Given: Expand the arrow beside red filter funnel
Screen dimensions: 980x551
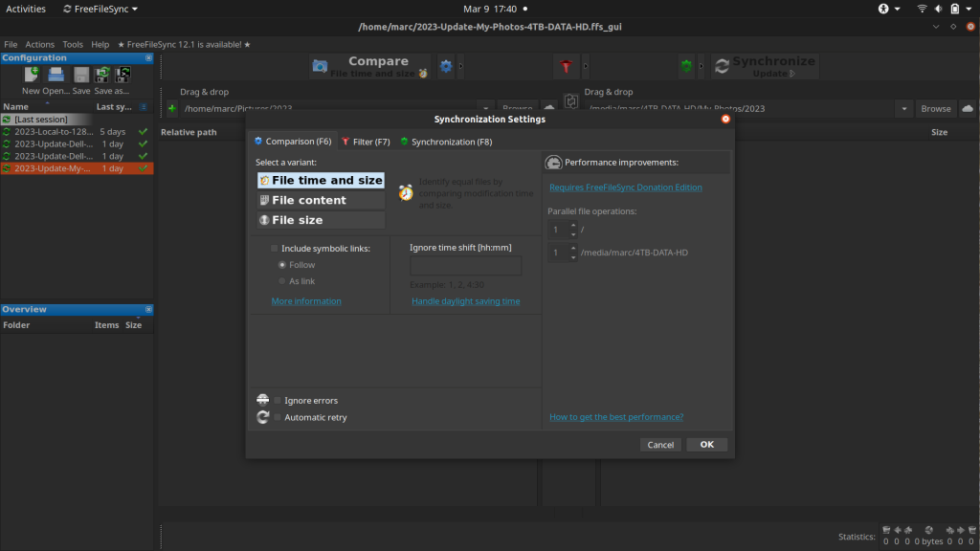Looking at the screenshot, I should coord(586,66).
